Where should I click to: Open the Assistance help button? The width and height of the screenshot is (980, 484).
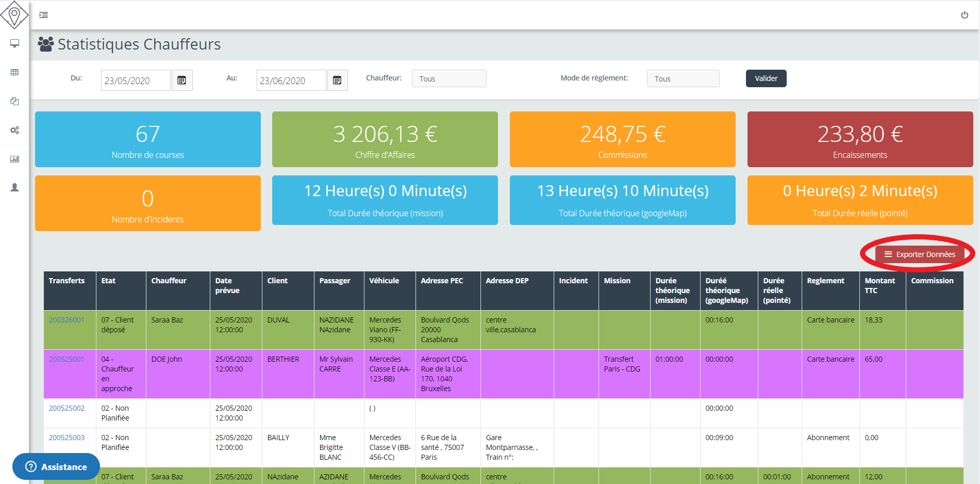56,466
